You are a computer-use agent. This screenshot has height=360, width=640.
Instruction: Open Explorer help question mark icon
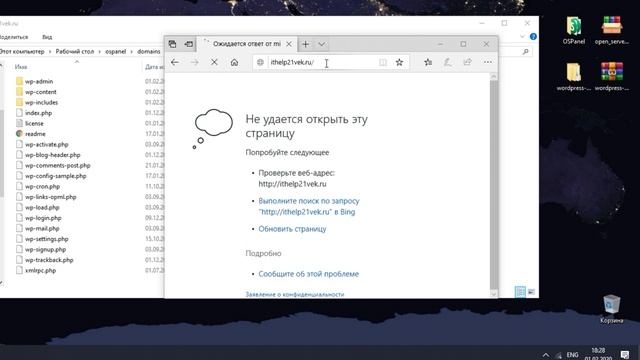533,37
